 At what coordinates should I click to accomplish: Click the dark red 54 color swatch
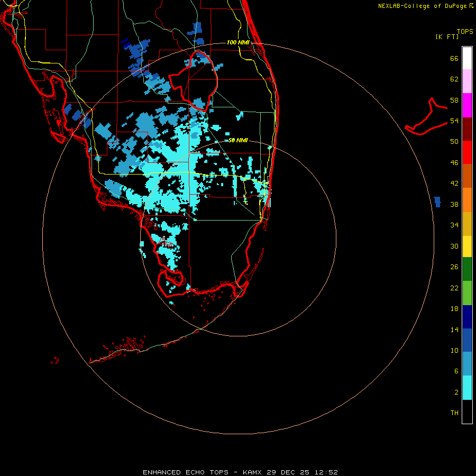(467, 129)
